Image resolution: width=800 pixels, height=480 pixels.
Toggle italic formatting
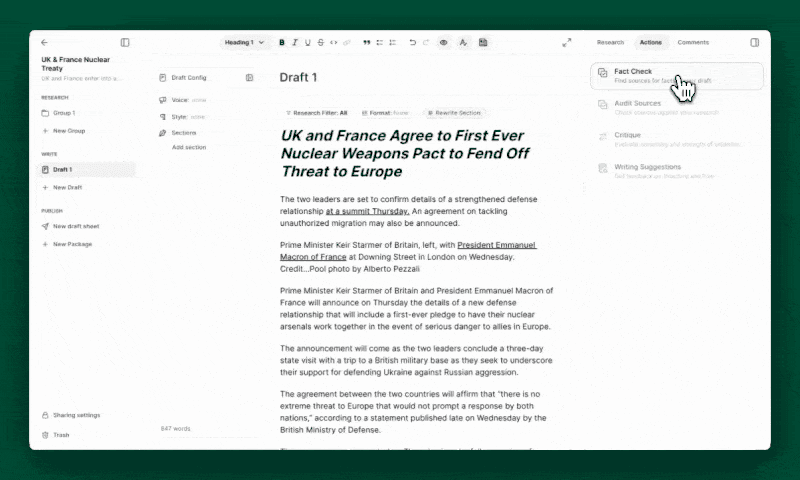pyautogui.click(x=295, y=42)
